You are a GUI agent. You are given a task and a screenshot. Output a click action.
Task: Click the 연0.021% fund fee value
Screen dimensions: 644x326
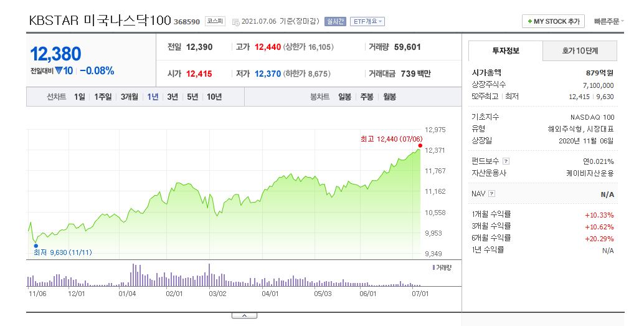click(598, 161)
